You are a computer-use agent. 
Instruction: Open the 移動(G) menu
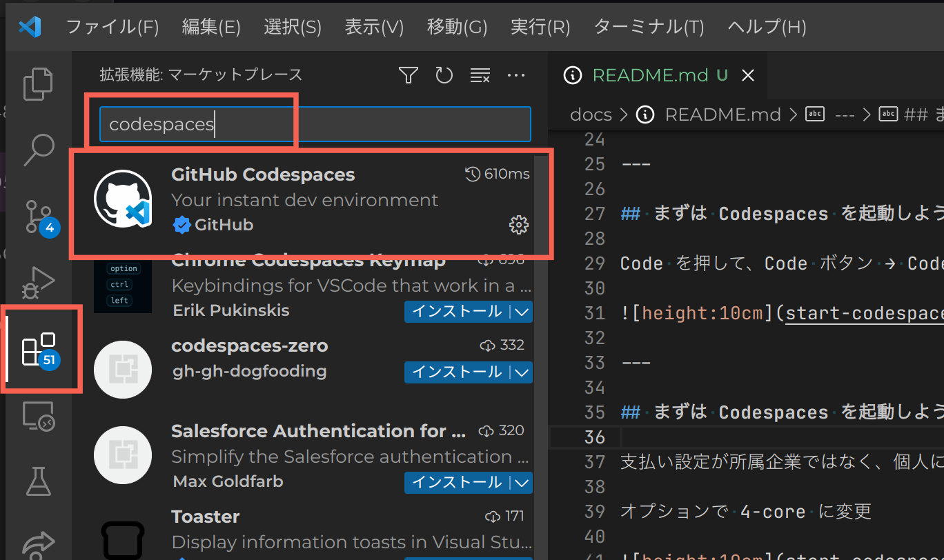pos(458,27)
